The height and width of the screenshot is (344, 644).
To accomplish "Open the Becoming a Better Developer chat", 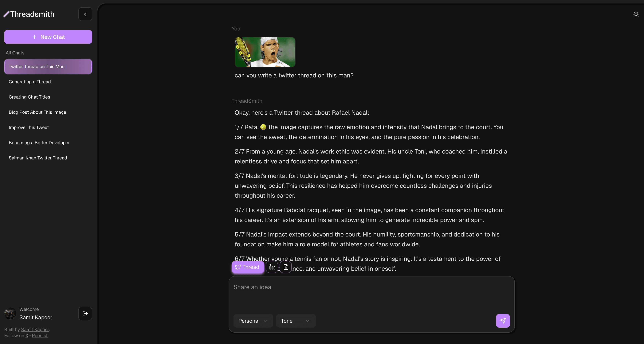I will tap(48, 143).
